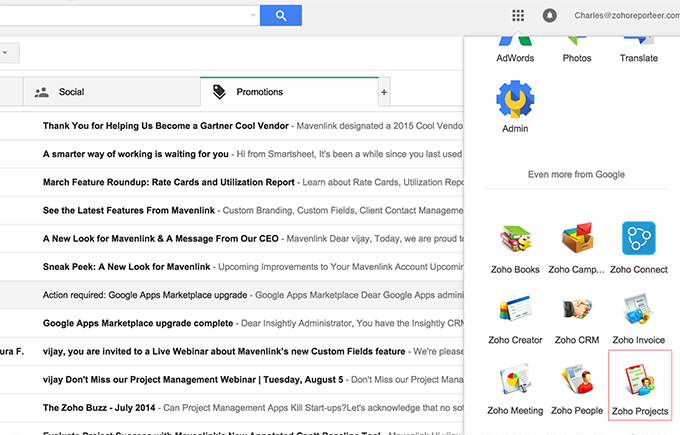Add inbox tab with plus button
Image resolution: width=680 pixels, height=435 pixels.
click(x=384, y=92)
